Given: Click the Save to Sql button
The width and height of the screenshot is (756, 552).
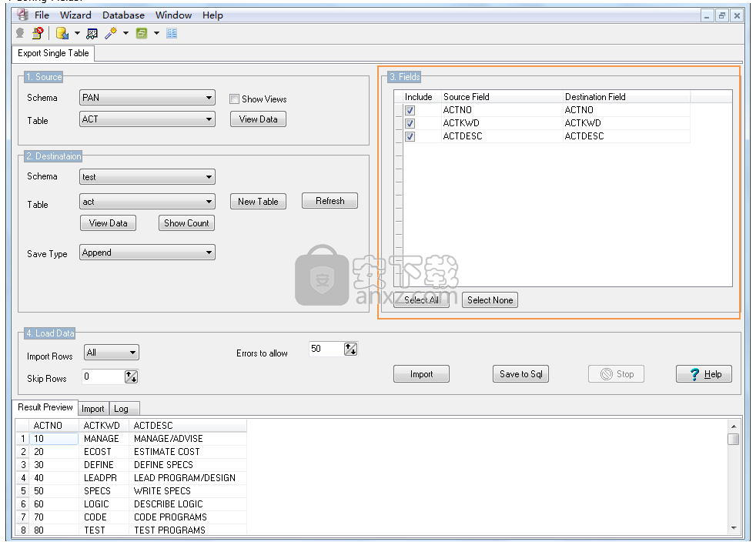Looking at the screenshot, I should pyautogui.click(x=521, y=374).
